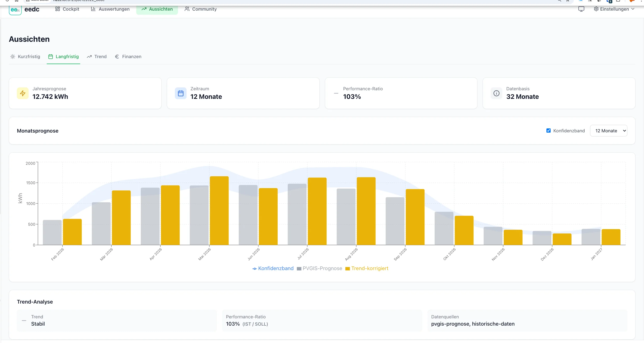Go to the Community page
This screenshot has width=644, height=343.
(x=201, y=9)
